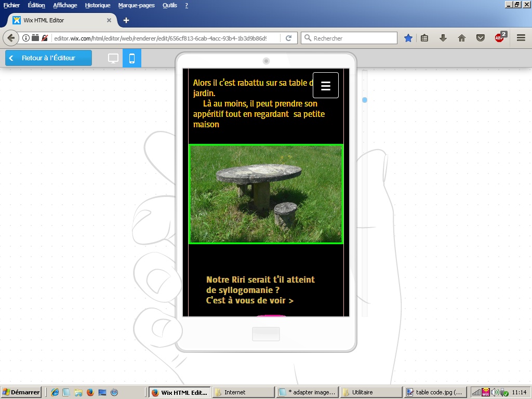532x399 pixels.
Task: Show bookmarks list icon
Action: [x=424, y=38]
